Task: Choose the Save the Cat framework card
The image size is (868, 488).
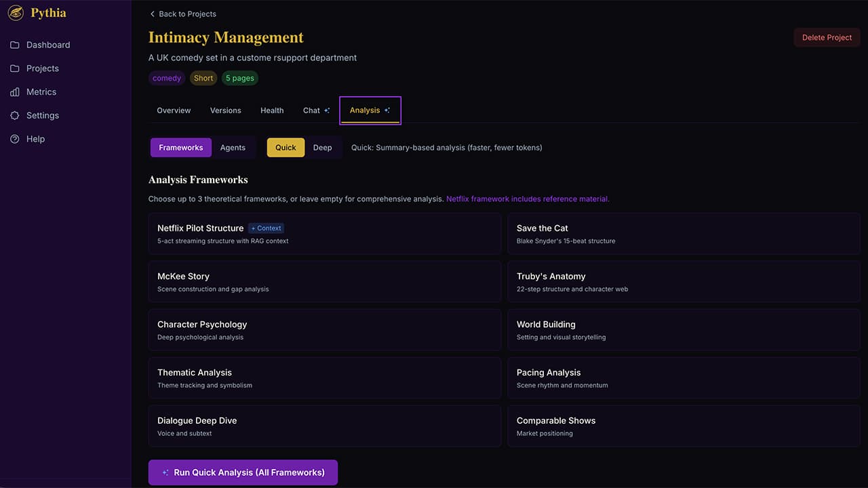Action: [684, 234]
